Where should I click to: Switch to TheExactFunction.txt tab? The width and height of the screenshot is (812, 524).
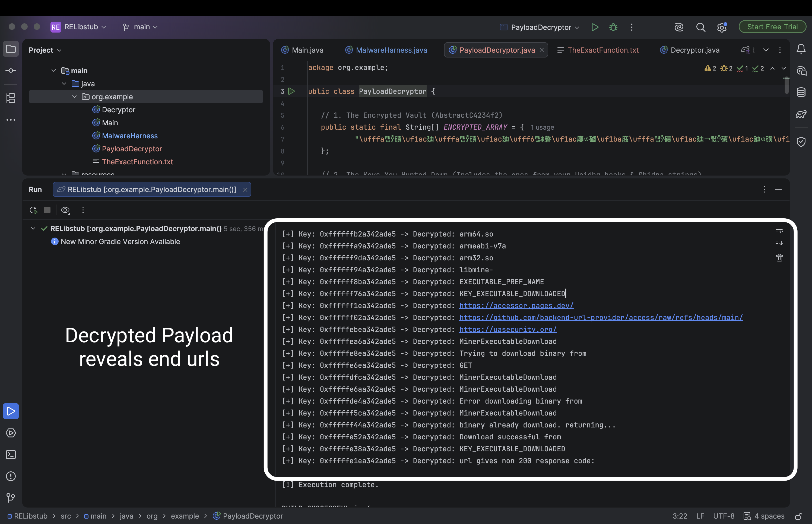point(598,50)
